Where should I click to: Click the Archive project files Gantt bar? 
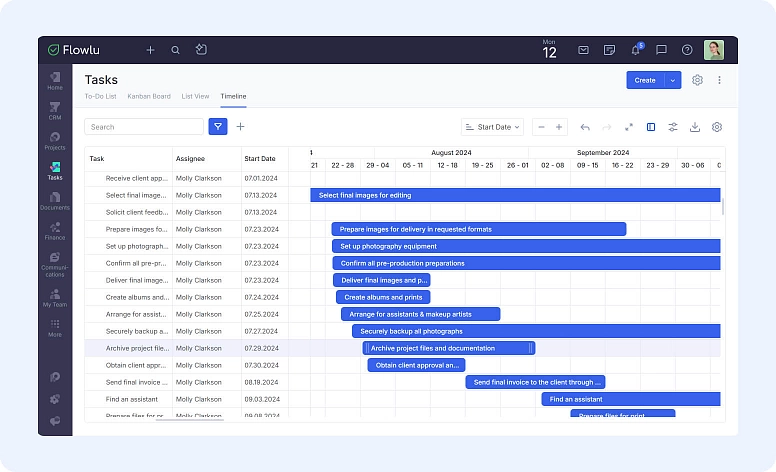448,348
